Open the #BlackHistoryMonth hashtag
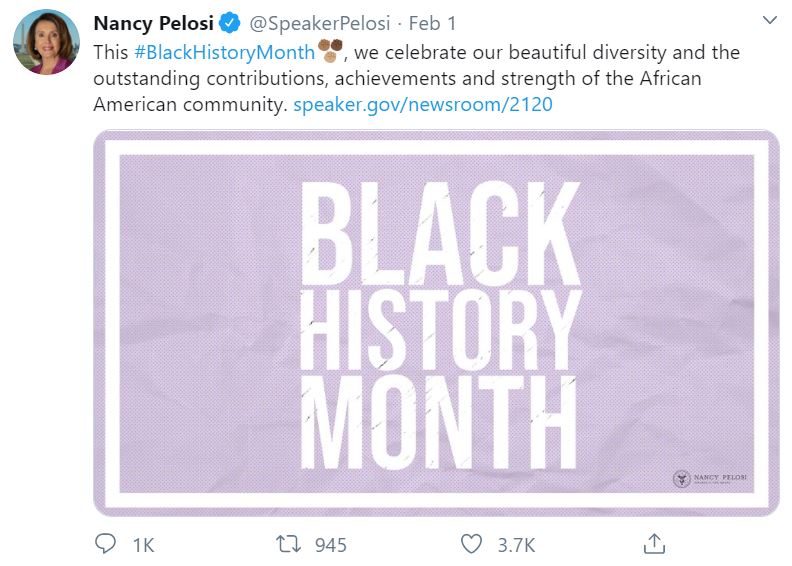Screen dimensions: 792x566 (222, 51)
